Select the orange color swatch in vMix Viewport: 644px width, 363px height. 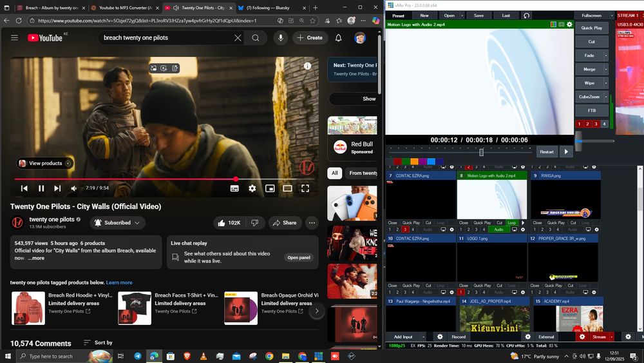click(415, 161)
